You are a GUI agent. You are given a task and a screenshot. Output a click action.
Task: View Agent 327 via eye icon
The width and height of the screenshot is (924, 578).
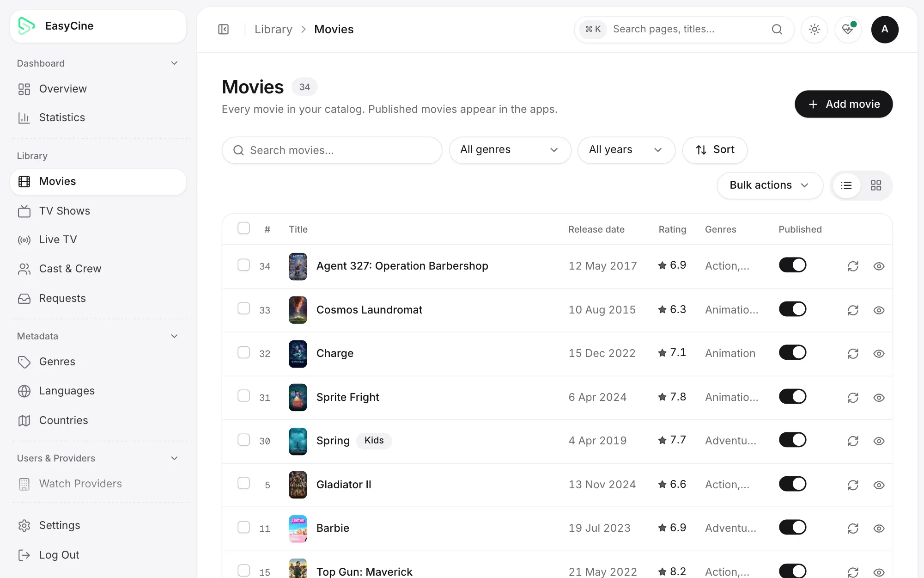pyautogui.click(x=879, y=266)
